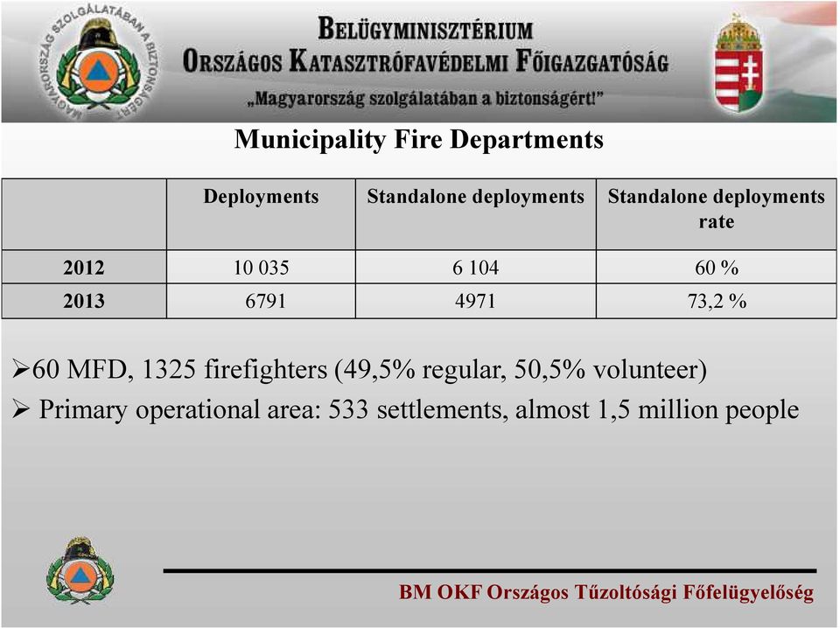Select the 'Standalone deployments' column header
This screenshot has height=628, width=840.
[476, 214]
